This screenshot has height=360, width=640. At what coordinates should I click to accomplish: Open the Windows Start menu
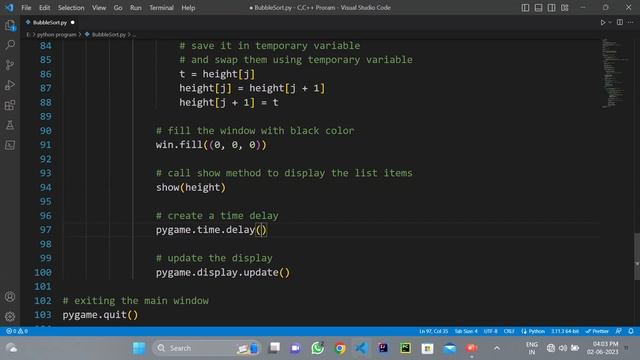(x=139, y=348)
